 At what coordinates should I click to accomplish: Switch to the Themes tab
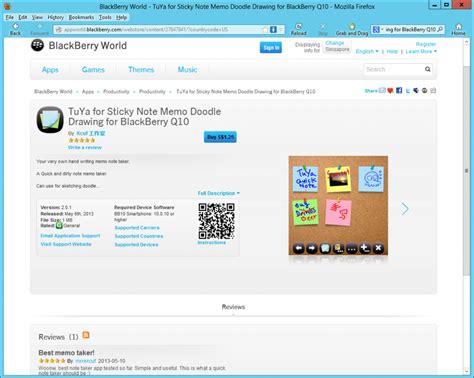(141, 70)
